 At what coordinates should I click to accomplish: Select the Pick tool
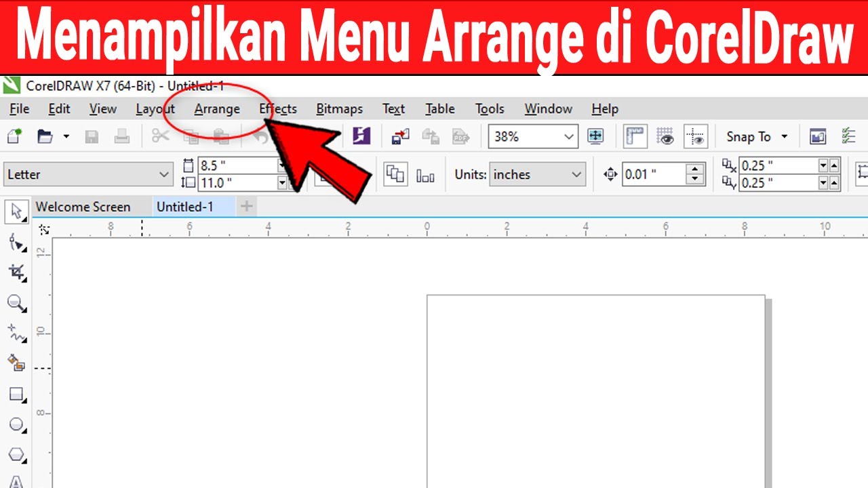pos(16,212)
